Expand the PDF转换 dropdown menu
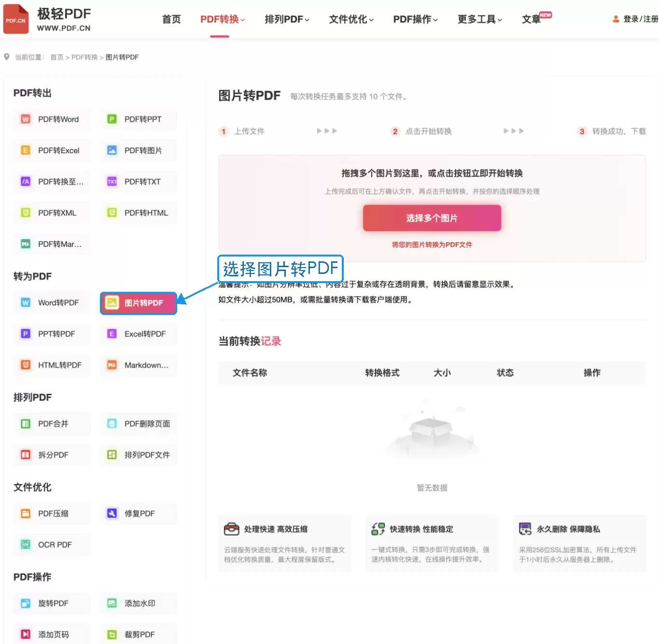 [223, 19]
